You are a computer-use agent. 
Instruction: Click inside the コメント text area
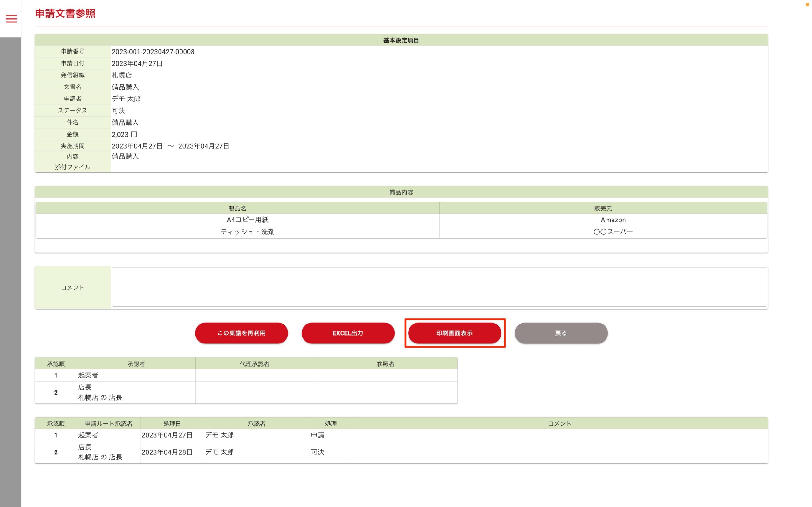439,287
